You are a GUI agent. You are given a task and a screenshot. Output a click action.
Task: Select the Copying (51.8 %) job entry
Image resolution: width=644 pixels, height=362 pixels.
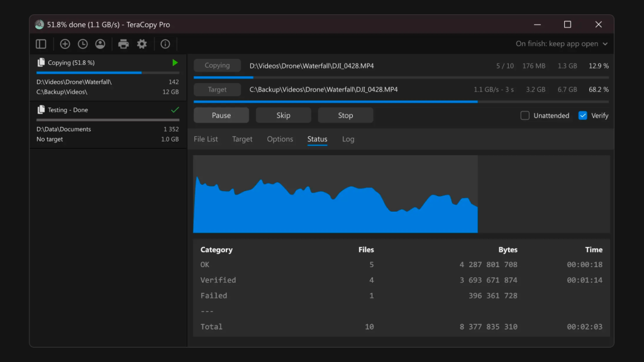pos(108,77)
